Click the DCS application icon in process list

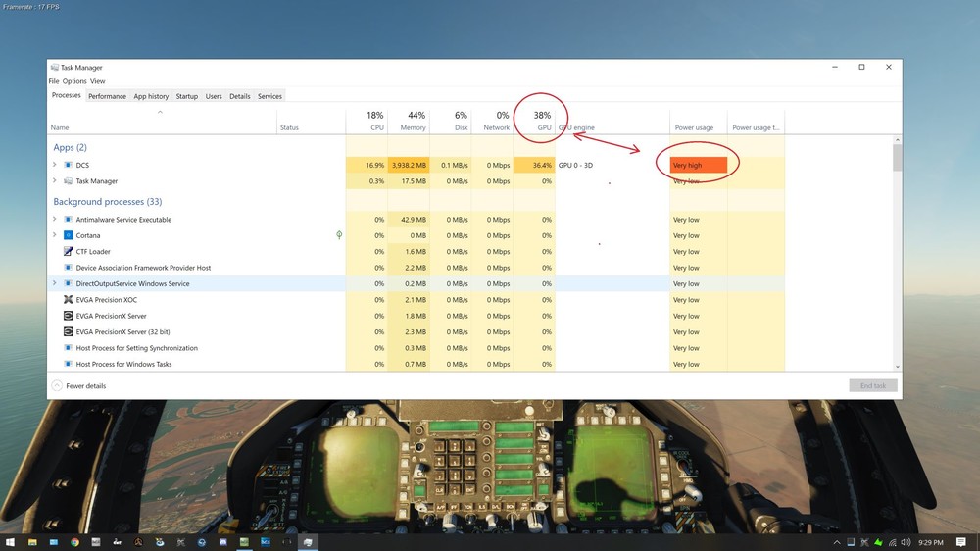tap(69, 165)
